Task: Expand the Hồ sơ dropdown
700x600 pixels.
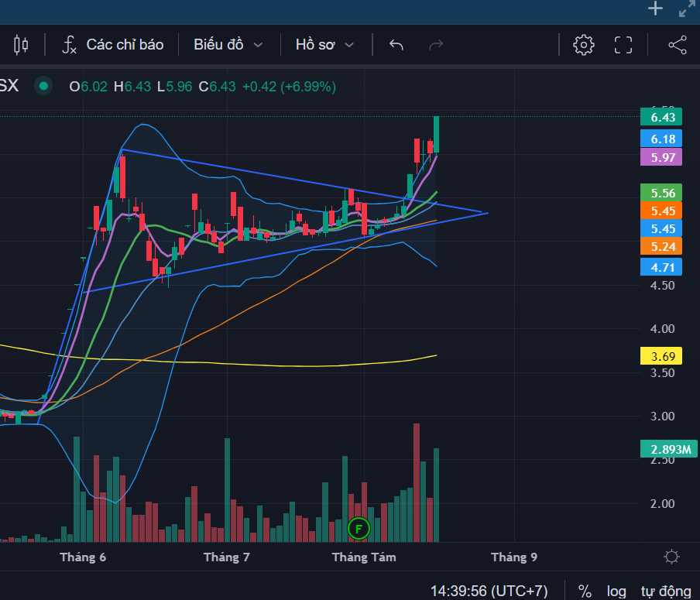Action: tap(324, 45)
